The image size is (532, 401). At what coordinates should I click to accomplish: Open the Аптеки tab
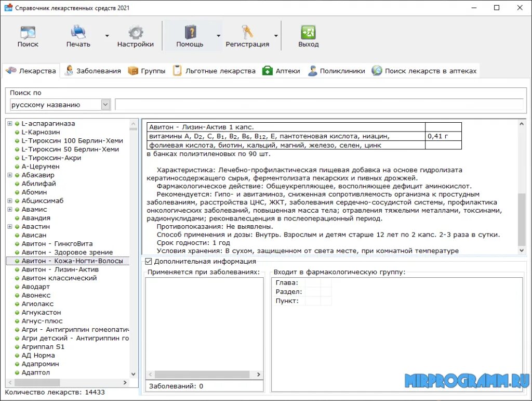[x=281, y=71]
